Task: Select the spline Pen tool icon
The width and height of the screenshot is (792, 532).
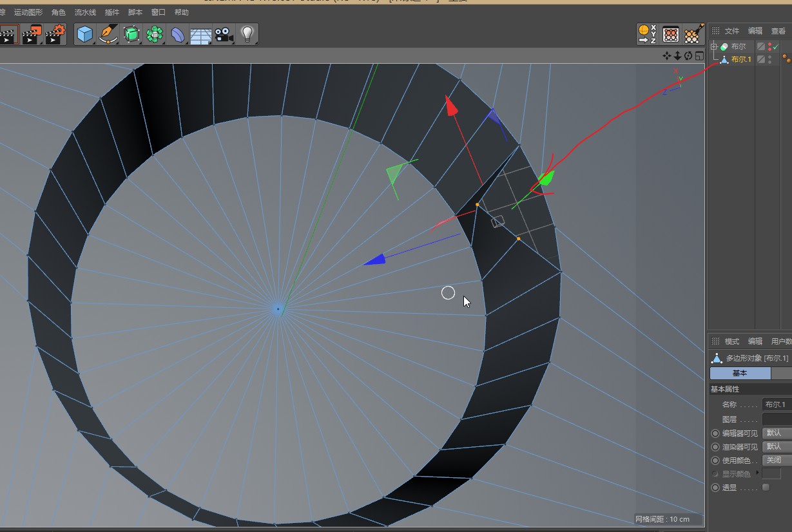Action: [x=108, y=34]
